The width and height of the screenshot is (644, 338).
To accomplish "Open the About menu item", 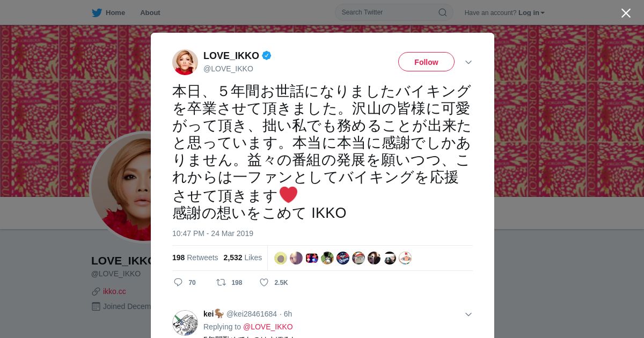I will [x=150, y=12].
